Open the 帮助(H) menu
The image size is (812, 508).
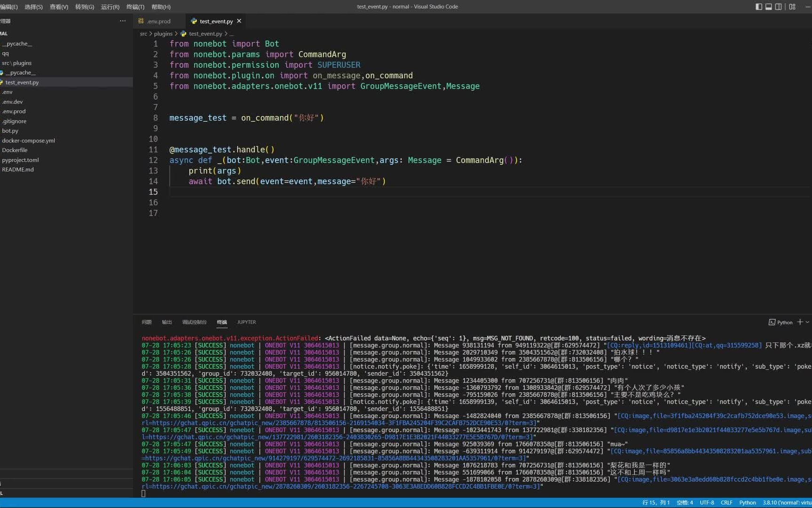pos(161,7)
